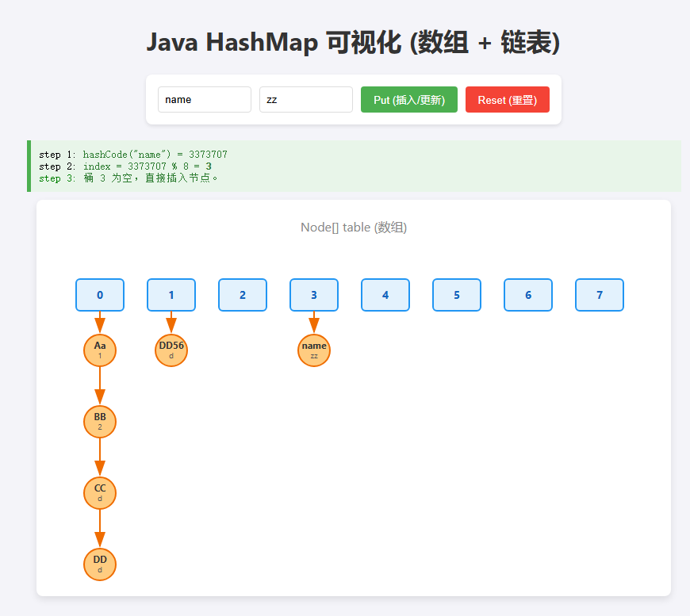Click the name node under bucket 3
Screen dimensions: 690x616
pos(314,350)
